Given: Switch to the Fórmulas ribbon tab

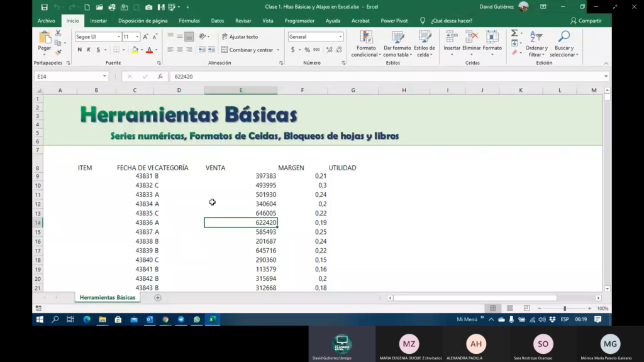Looking at the screenshot, I should [x=189, y=21].
